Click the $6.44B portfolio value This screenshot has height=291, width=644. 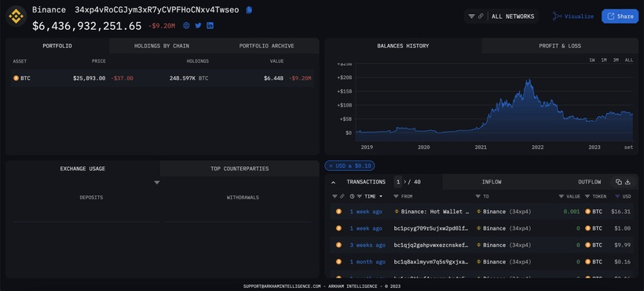click(273, 78)
